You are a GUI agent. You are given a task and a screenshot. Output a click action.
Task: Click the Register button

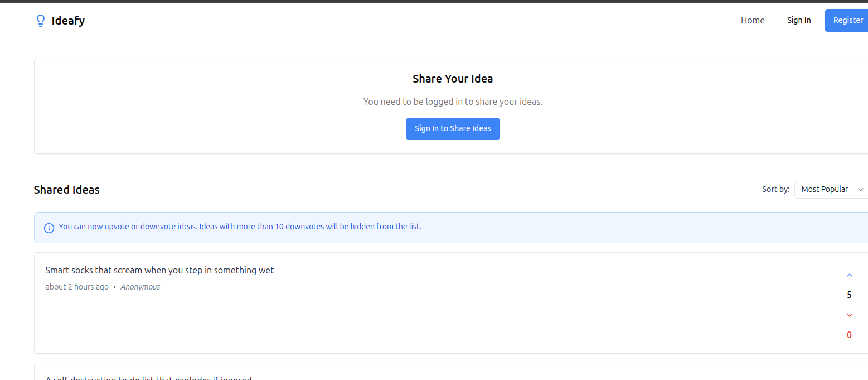(847, 21)
